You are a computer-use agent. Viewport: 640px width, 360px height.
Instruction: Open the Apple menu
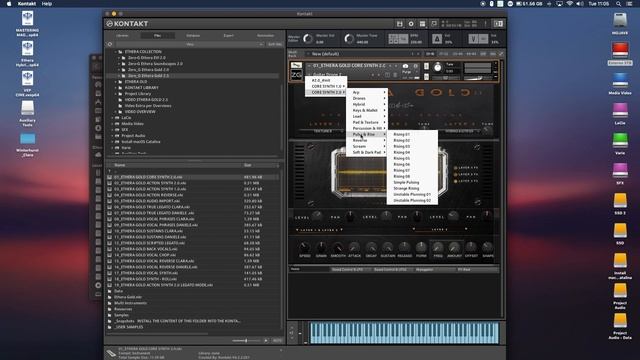(x=9, y=4)
